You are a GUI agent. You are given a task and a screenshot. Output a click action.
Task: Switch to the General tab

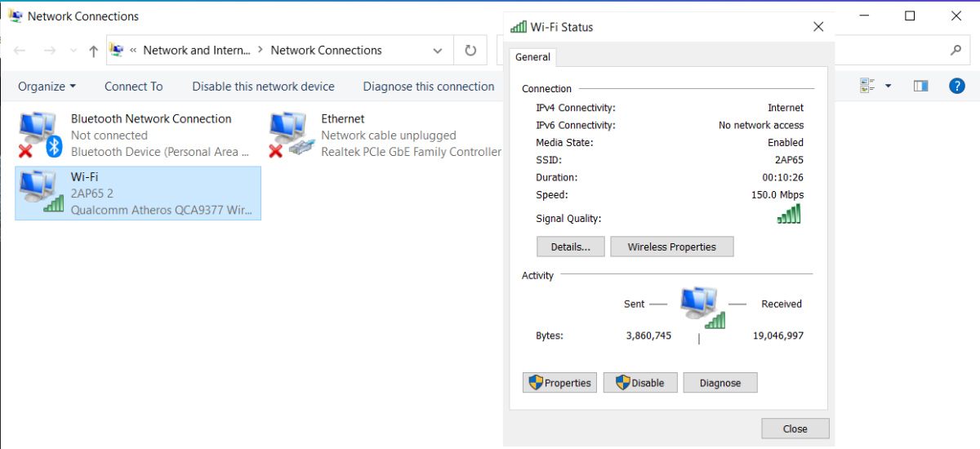click(533, 57)
